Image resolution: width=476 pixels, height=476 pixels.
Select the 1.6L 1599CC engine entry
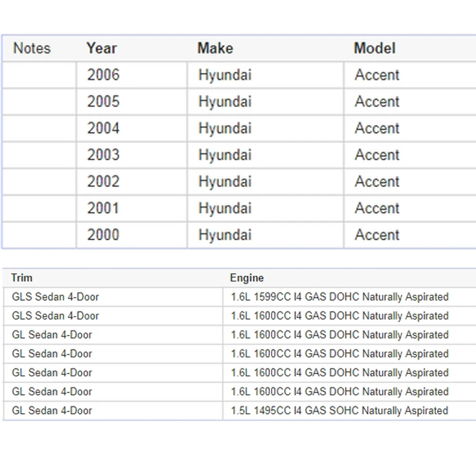(x=339, y=297)
